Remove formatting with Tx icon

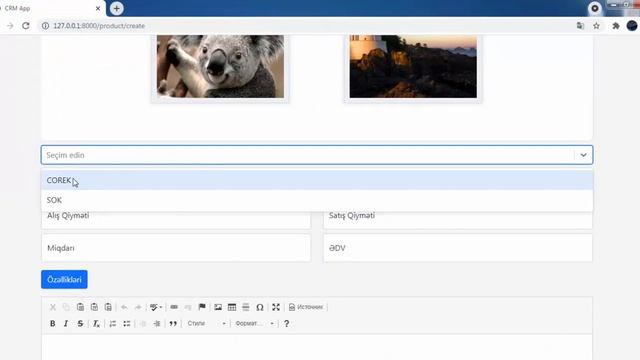pos(96,323)
